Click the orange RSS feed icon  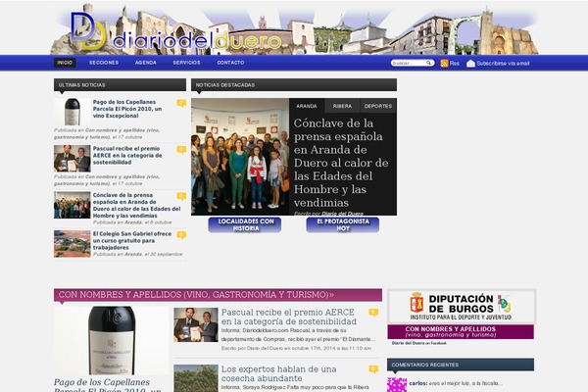[x=444, y=63]
